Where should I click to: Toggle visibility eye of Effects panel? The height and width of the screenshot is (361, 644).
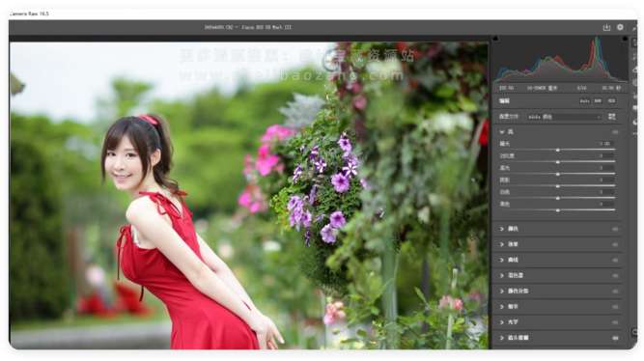615,244
